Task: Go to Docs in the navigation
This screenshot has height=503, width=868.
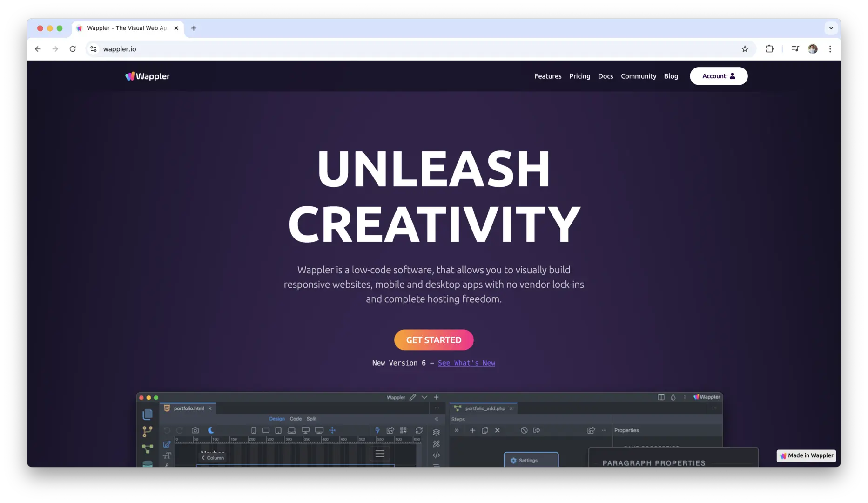Action: tap(606, 76)
